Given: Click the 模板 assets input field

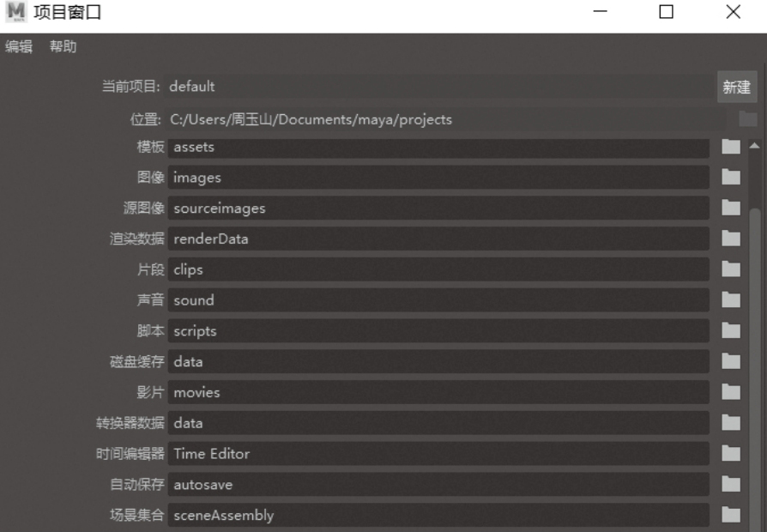Looking at the screenshot, I should click(438, 148).
